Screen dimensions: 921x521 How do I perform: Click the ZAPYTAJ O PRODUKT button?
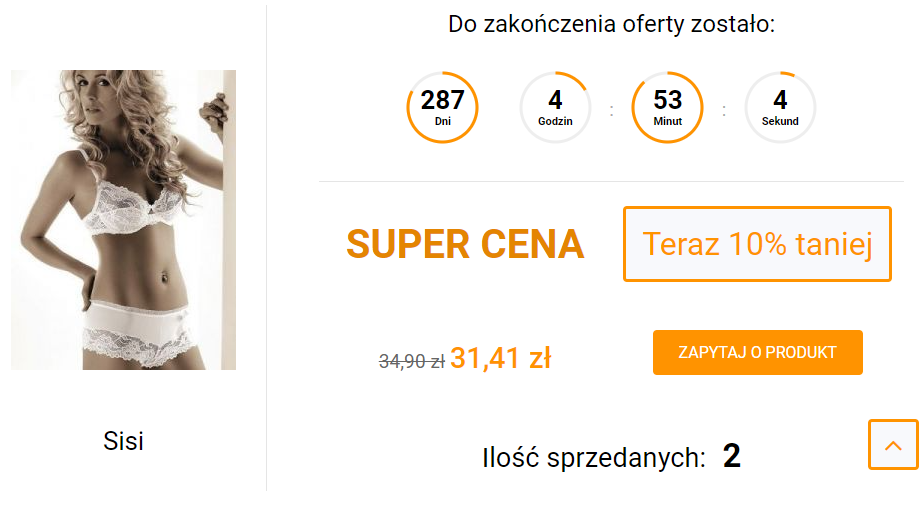pos(758,352)
